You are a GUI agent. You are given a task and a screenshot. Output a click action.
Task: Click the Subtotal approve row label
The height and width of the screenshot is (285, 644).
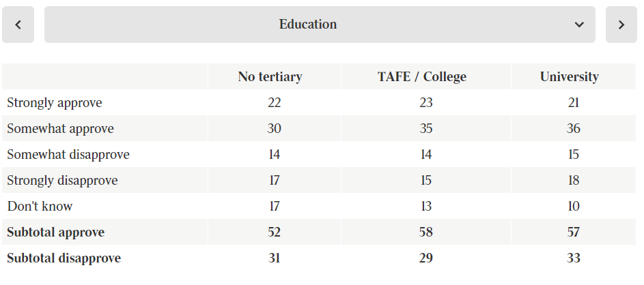tap(55, 232)
